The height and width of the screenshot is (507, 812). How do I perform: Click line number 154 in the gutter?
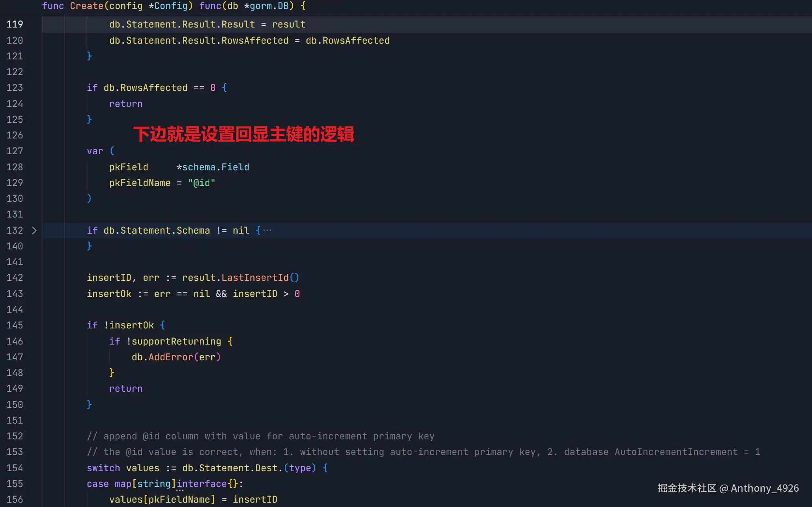tap(15, 468)
